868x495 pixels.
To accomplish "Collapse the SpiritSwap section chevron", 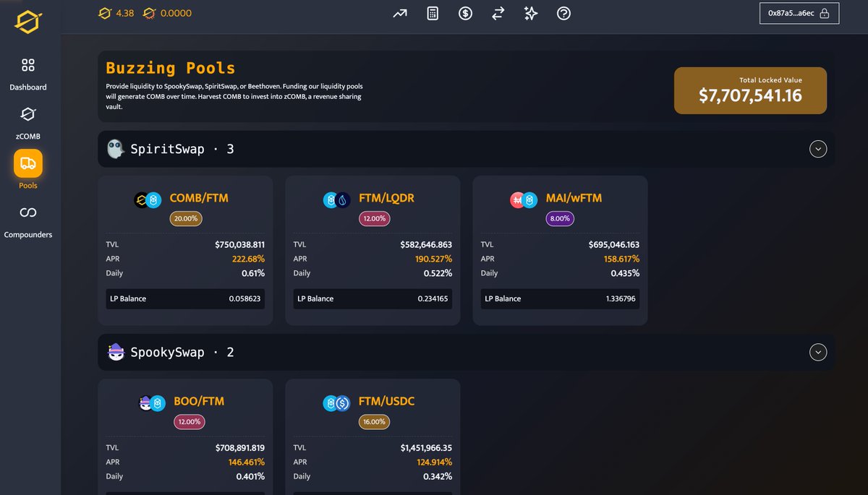I will (x=818, y=149).
